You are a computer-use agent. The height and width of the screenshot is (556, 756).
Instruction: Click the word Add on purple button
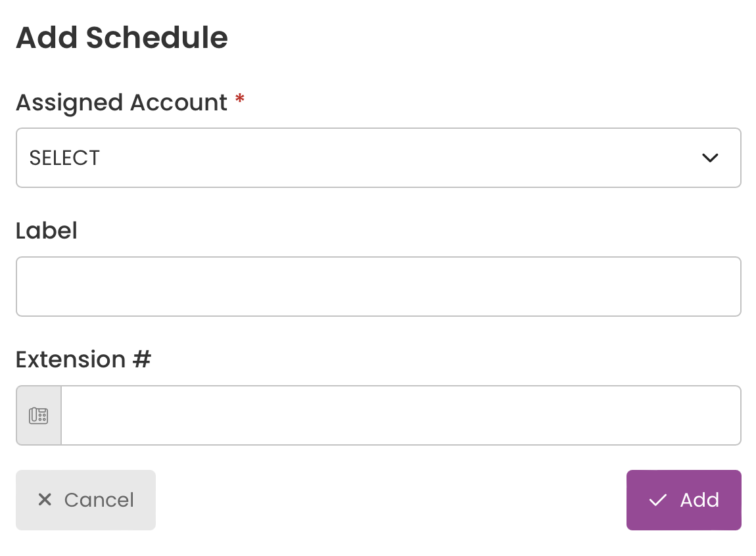699,500
